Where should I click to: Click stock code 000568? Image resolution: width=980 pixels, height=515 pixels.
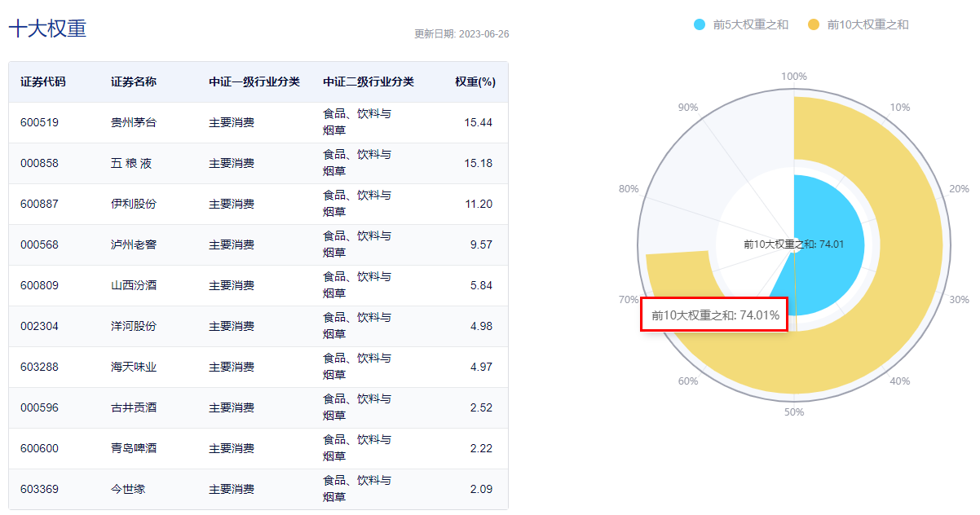tap(40, 245)
